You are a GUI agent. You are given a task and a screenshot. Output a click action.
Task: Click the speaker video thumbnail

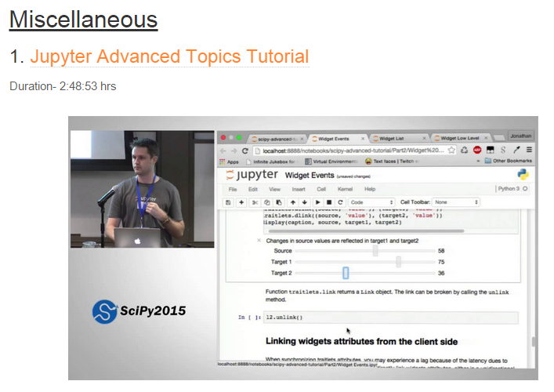point(143,189)
